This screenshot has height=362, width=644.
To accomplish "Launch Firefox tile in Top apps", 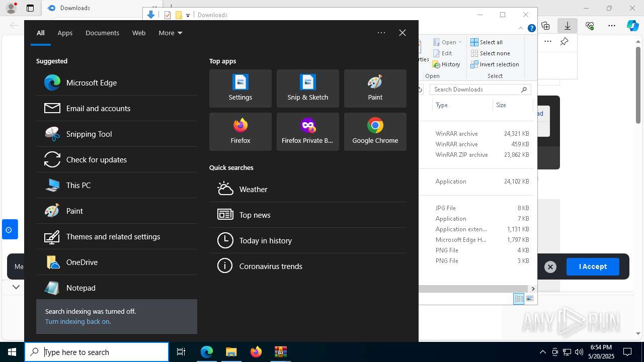I will point(240,132).
